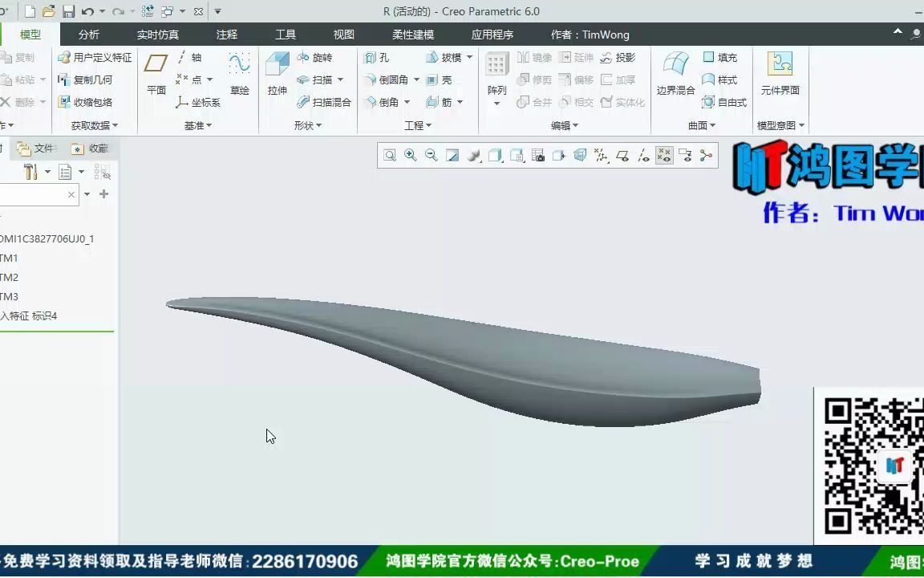Open the View (视图) ribbon tab
Screen dimensions: 924x578
point(342,35)
